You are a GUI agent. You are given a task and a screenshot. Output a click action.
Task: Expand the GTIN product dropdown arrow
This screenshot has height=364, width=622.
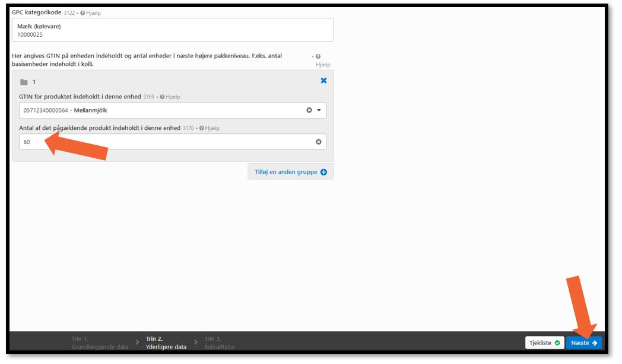click(319, 110)
